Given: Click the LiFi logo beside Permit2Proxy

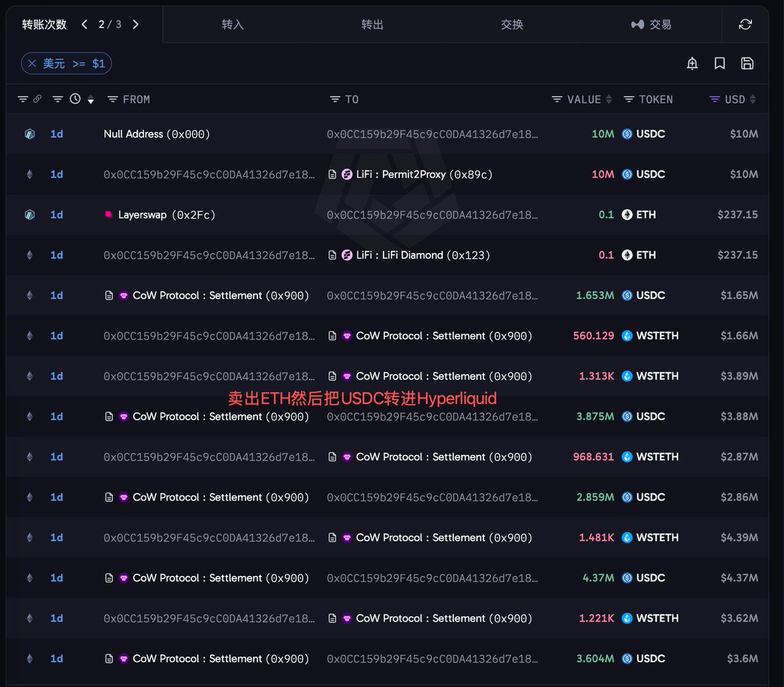Looking at the screenshot, I should (347, 175).
